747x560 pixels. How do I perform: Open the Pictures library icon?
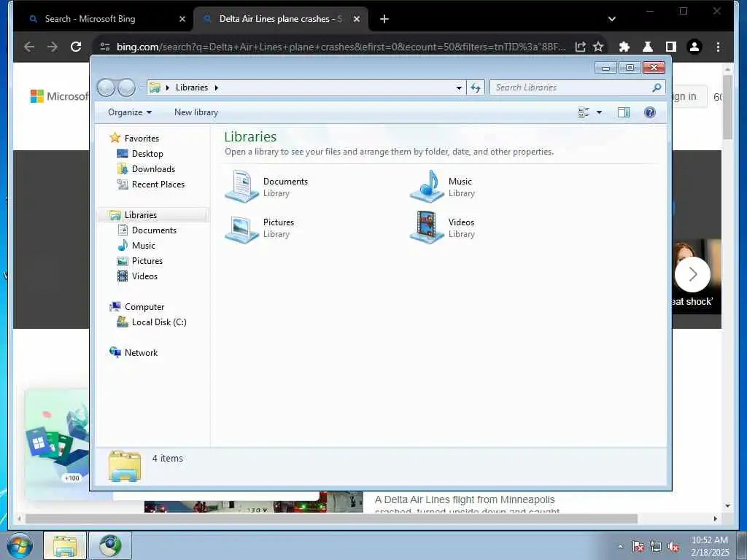(241, 228)
